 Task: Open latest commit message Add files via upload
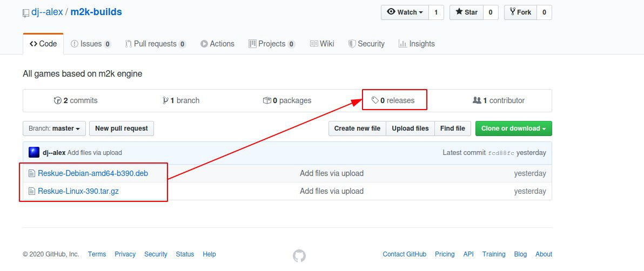(95, 153)
